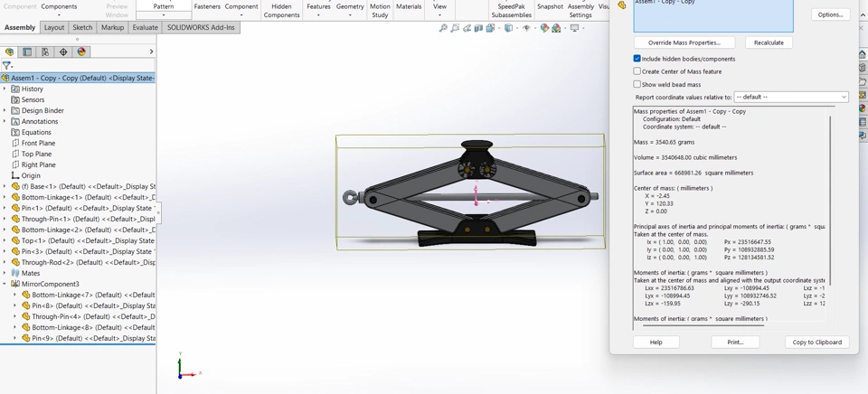The image size is (868, 394).
Task: Open the FeatureManager Design Tree tab
Action: [x=9, y=52]
